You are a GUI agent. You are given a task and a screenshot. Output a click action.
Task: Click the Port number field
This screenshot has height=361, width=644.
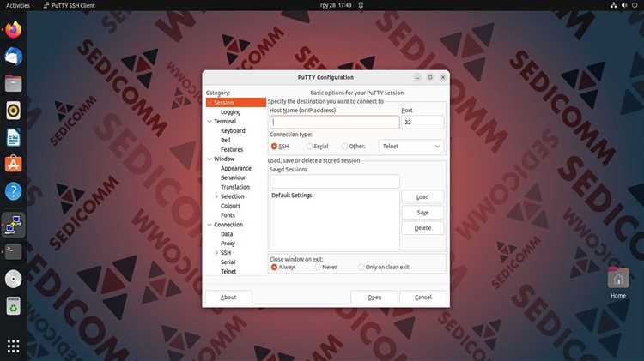422,123
